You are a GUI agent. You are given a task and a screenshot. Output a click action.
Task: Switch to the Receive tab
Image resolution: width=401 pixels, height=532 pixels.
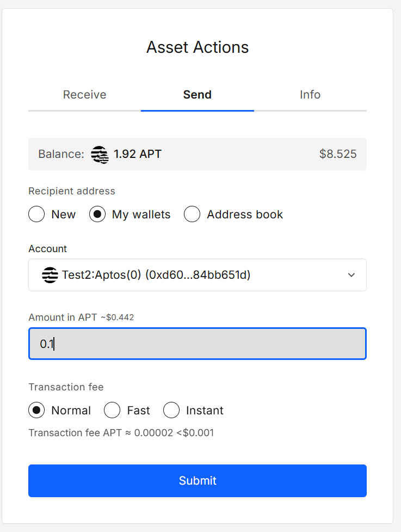point(84,95)
